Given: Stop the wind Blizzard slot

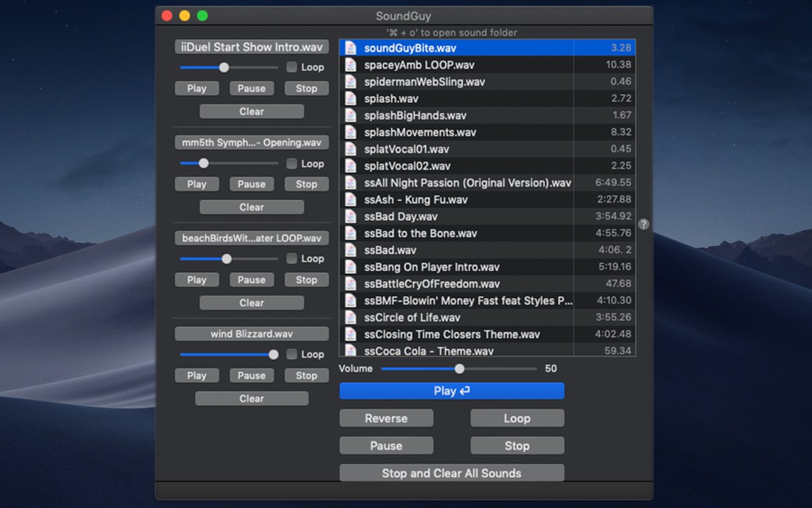Looking at the screenshot, I should coord(307,376).
